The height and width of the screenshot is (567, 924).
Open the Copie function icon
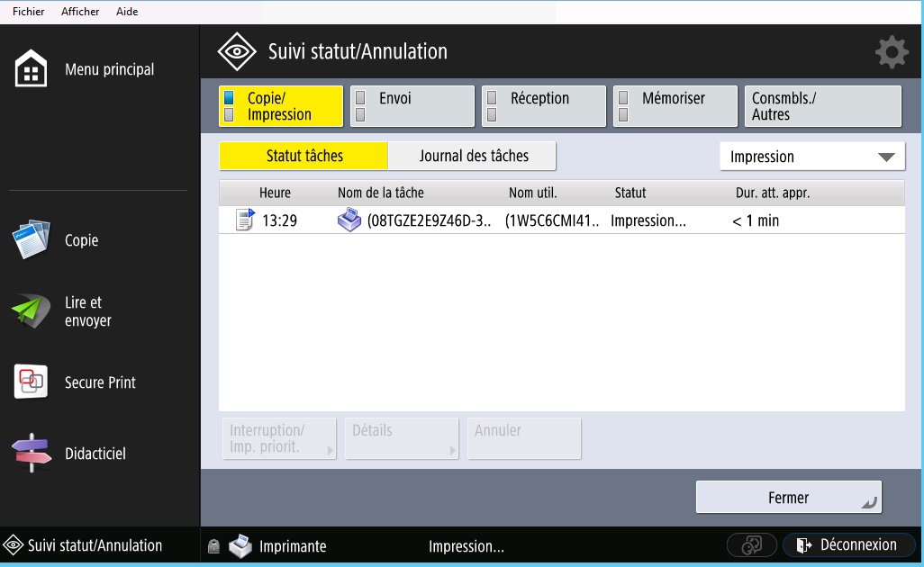coord(32,240)
